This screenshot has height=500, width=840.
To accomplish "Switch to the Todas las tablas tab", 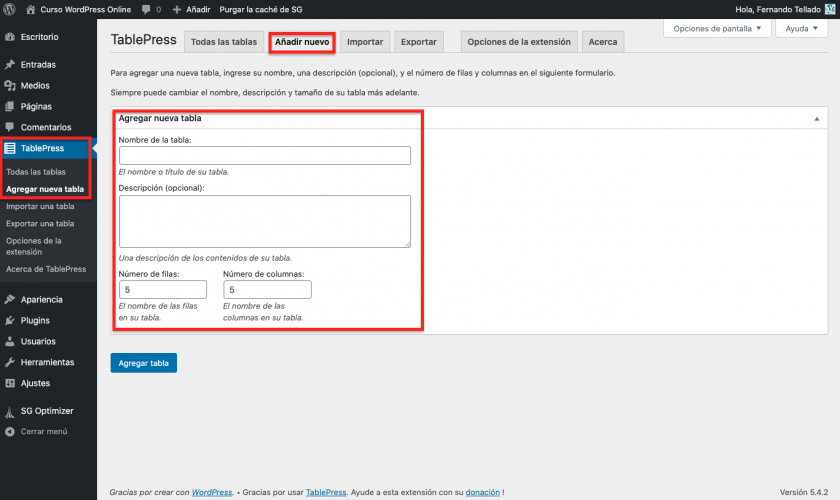I will pyautogui.click(x=224, y=42).
